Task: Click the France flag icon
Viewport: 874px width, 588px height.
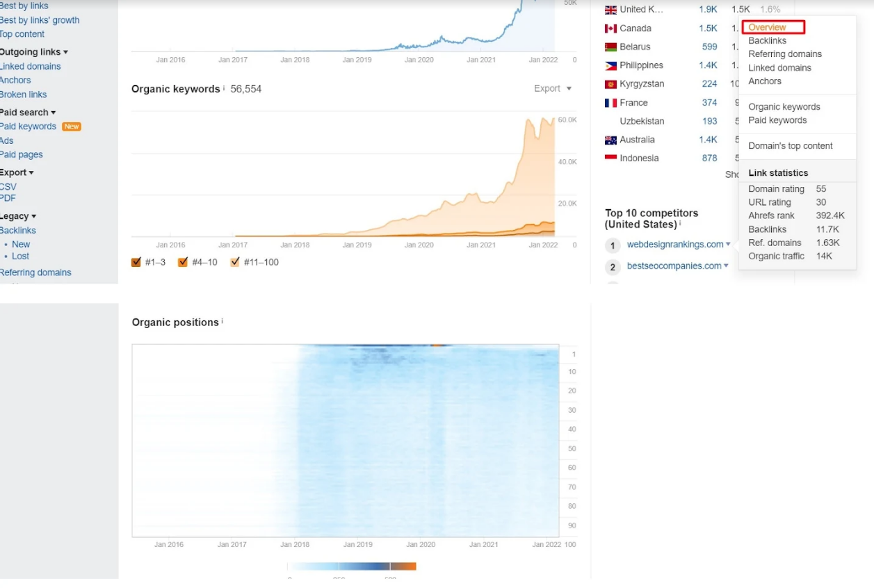Action: (x=610, y=103)
